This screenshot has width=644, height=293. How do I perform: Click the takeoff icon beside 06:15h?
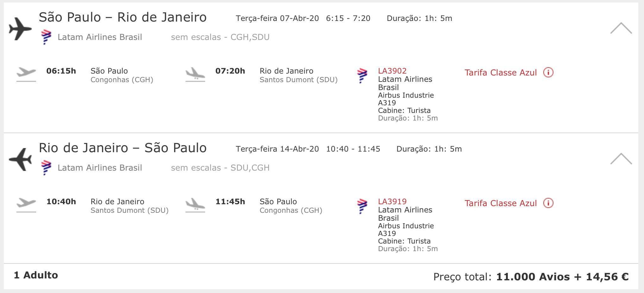pyautogui.click(x=26, y=74)
